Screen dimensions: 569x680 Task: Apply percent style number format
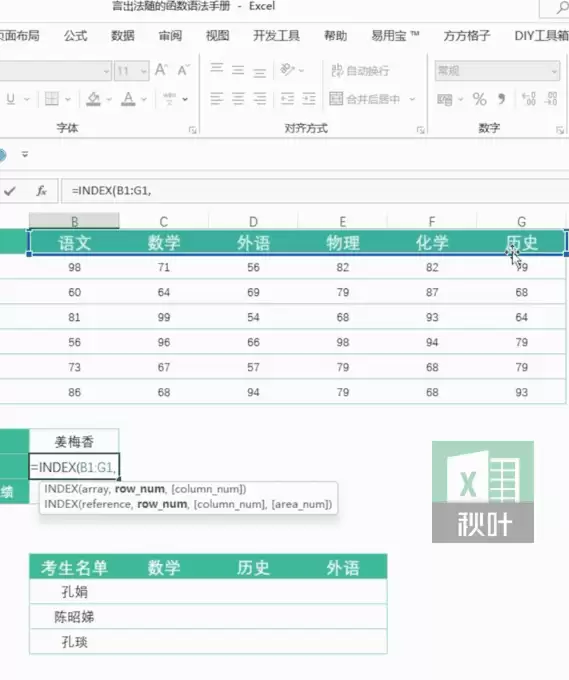point(479,99)
